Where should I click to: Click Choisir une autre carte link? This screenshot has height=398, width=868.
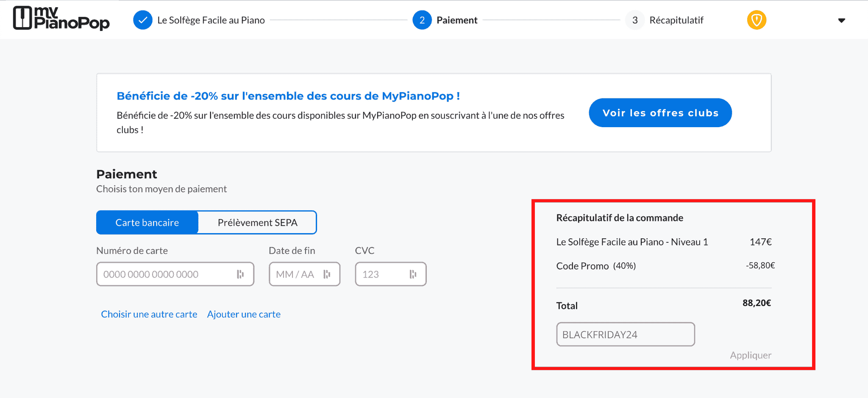[x=149, y=314]
